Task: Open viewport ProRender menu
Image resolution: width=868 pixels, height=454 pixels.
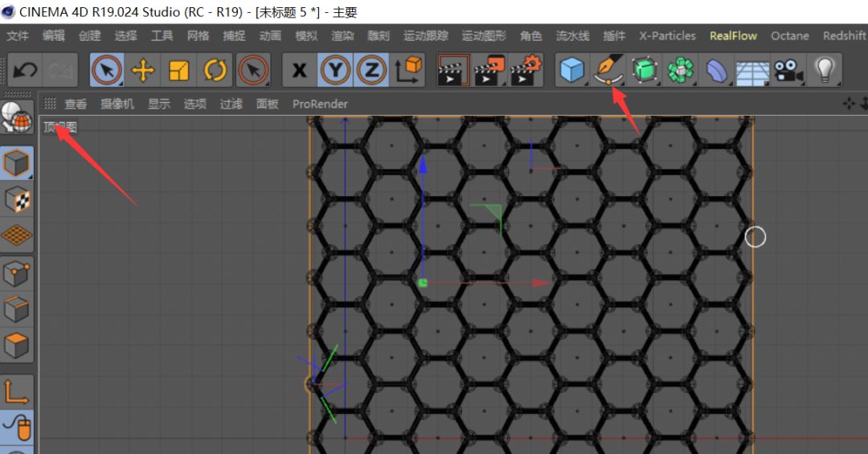Action: pyautogui.click(x=320, y=104)
